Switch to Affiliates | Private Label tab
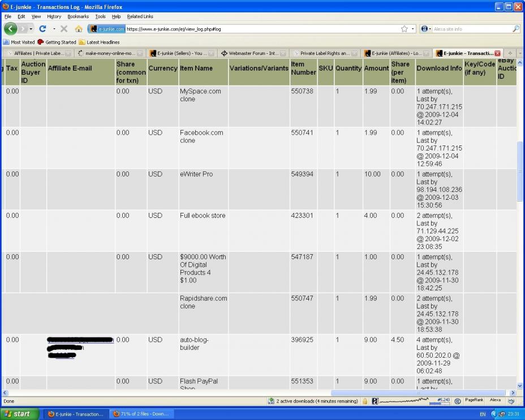This screenshot has height=420, width=525. pyautogui.click(x=39, y=53)
